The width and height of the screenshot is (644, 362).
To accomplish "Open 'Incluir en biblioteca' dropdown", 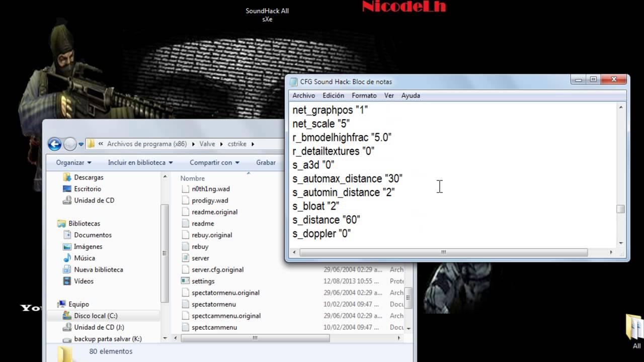I will click(140, 162).
